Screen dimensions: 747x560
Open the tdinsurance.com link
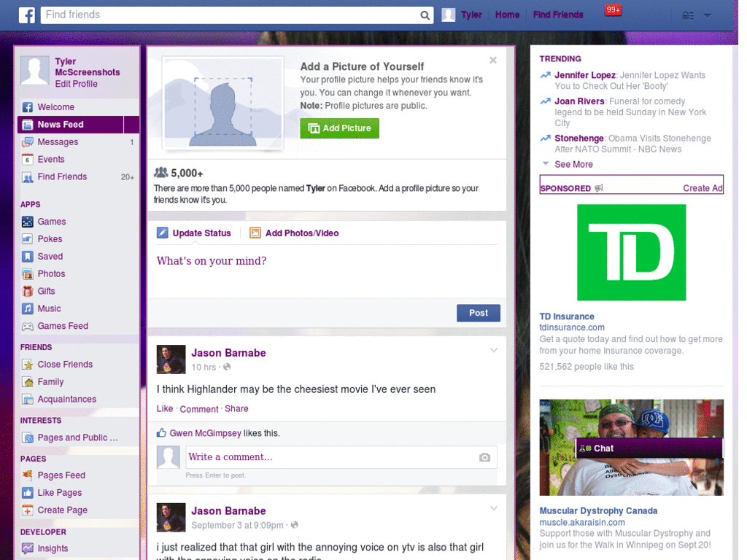(x=572, y=327)
